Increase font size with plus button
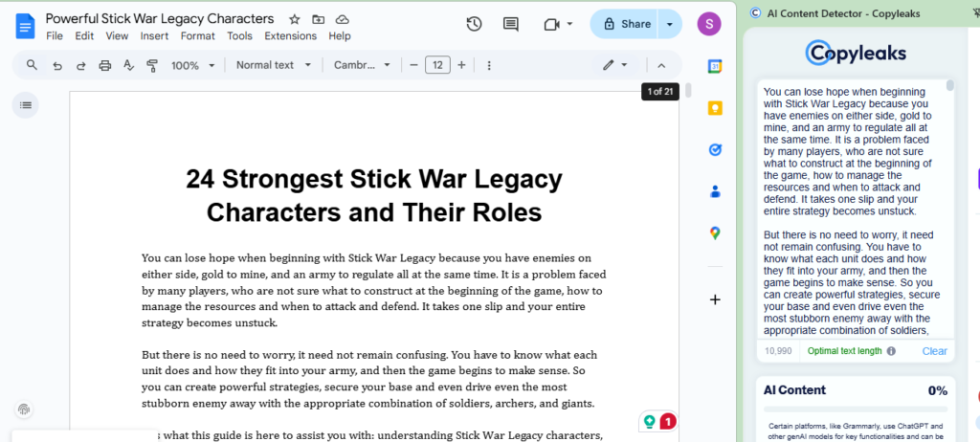Screen dimensions: 980x442 pos(461,65)
